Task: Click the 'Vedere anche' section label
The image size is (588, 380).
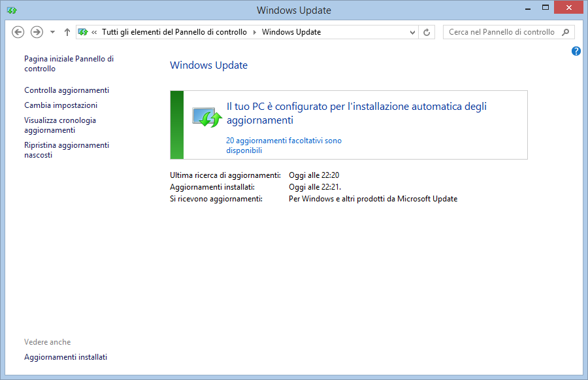Action: (x=48, y=342)
